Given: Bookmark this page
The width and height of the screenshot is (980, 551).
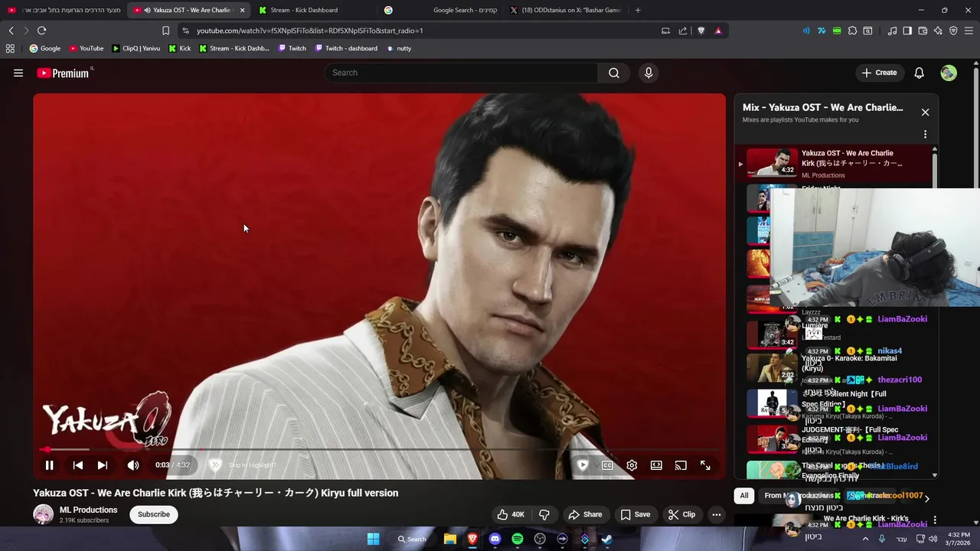Looking at the screenshot, I should click(165, 31).
